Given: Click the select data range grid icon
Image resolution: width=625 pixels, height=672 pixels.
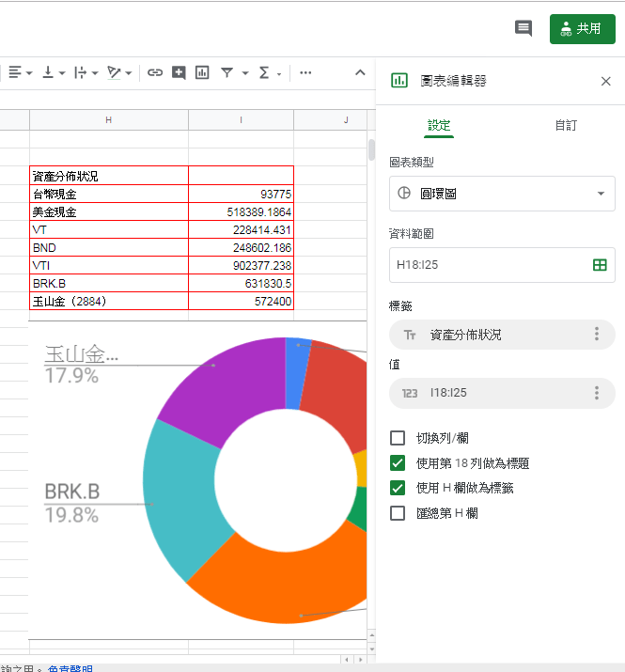Looking at the screenshot, I should pos(600,265).
